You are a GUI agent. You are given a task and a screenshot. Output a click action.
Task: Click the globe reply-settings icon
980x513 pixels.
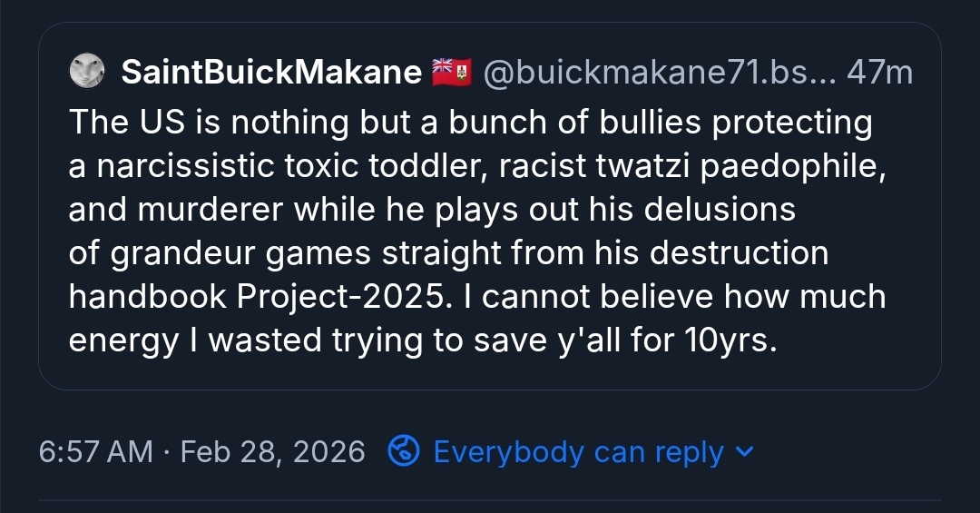(x=403, y=451)
